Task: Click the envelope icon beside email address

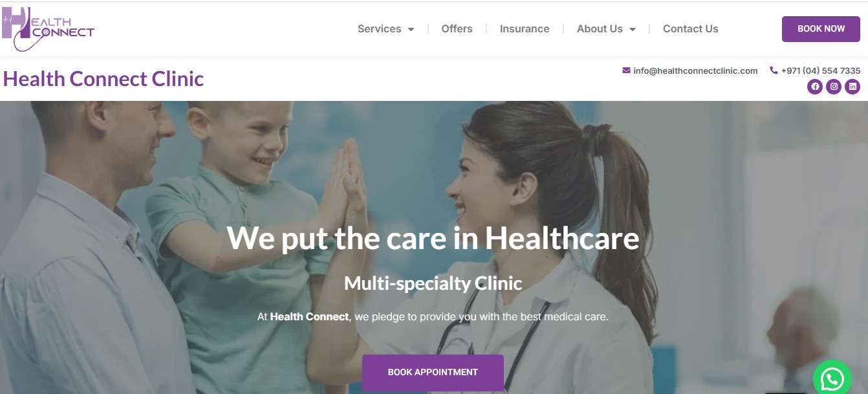Action: [626, 71]
